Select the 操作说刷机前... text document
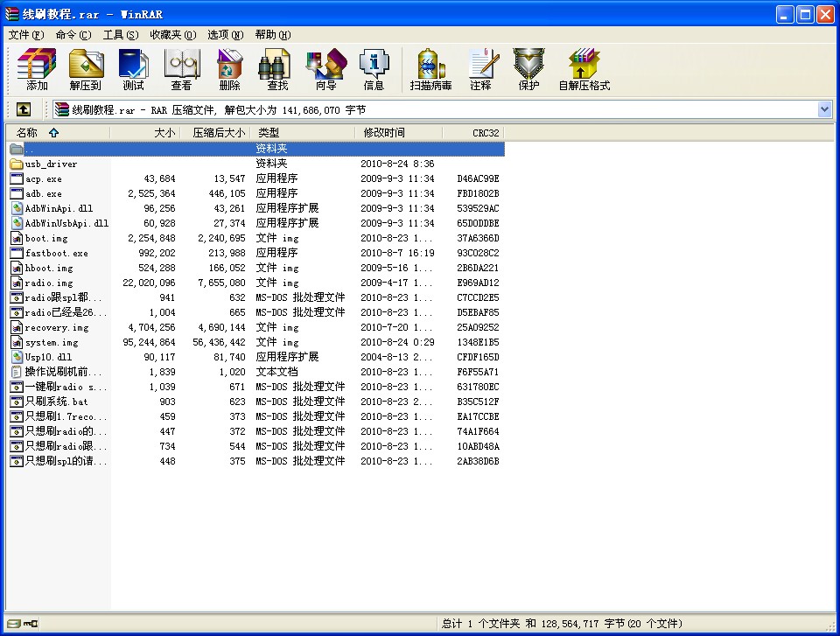This screenshot has width=840, height=636. point(63,372)
